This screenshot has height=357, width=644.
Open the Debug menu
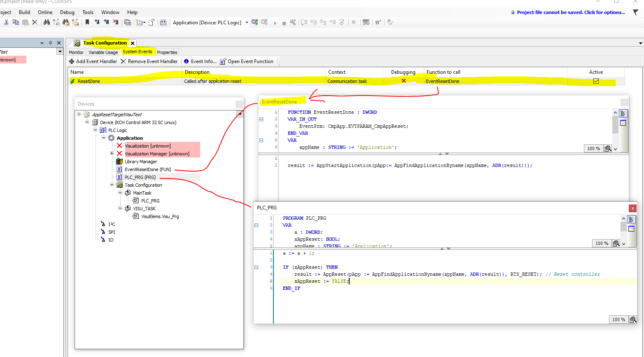point(67,12)
